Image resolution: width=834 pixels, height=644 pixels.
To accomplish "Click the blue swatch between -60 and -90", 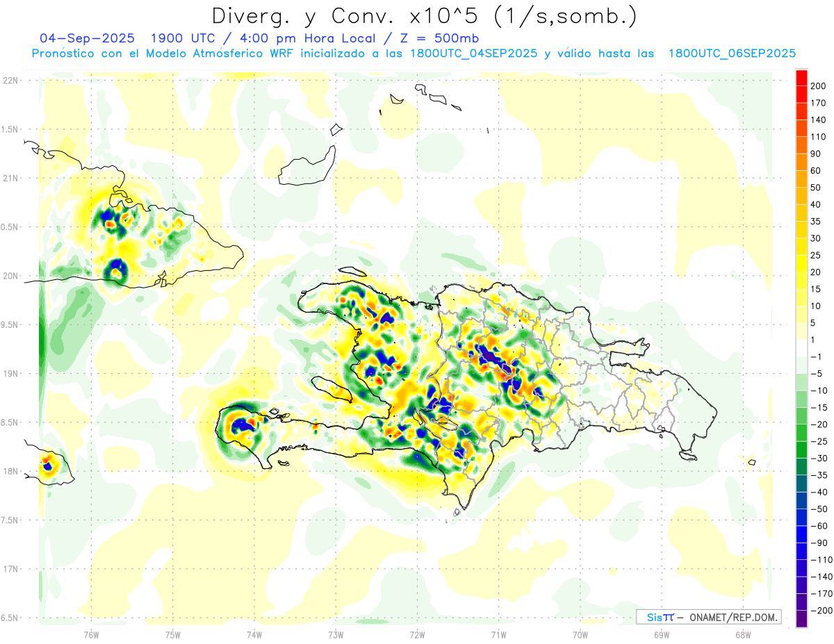I will [x=801, y=534].
